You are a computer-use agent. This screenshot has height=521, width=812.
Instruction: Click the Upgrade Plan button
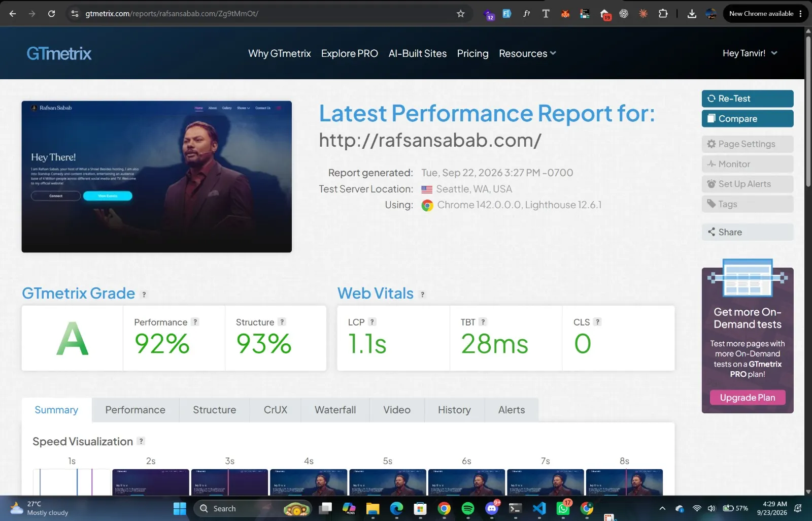(x=748, y=397)
